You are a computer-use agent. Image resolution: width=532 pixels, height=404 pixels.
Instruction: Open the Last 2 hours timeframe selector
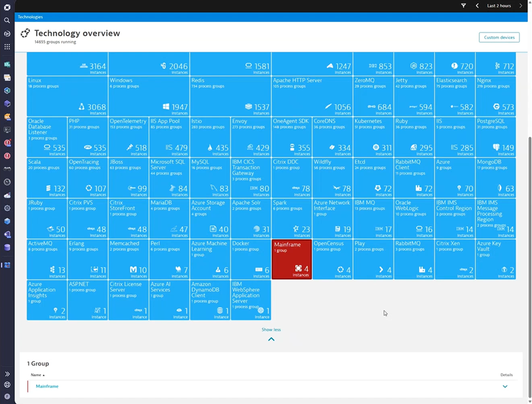499,6
